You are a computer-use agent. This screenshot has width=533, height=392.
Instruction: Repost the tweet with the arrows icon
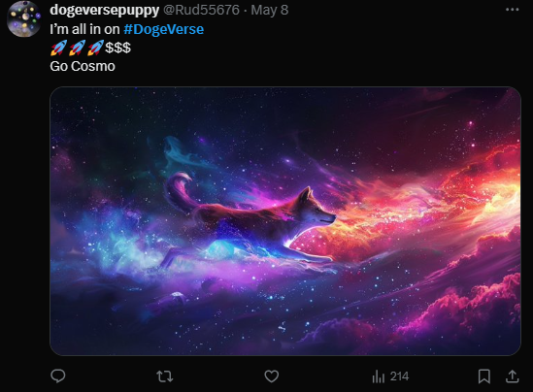[164, 376]
